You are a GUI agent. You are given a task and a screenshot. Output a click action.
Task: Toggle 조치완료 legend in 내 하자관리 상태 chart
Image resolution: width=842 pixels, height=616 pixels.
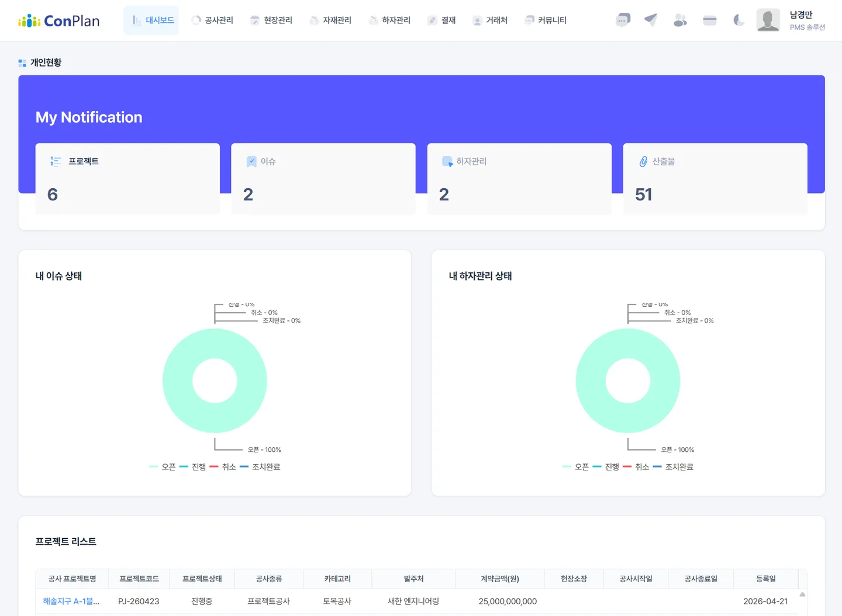click(x=674, y=467)
